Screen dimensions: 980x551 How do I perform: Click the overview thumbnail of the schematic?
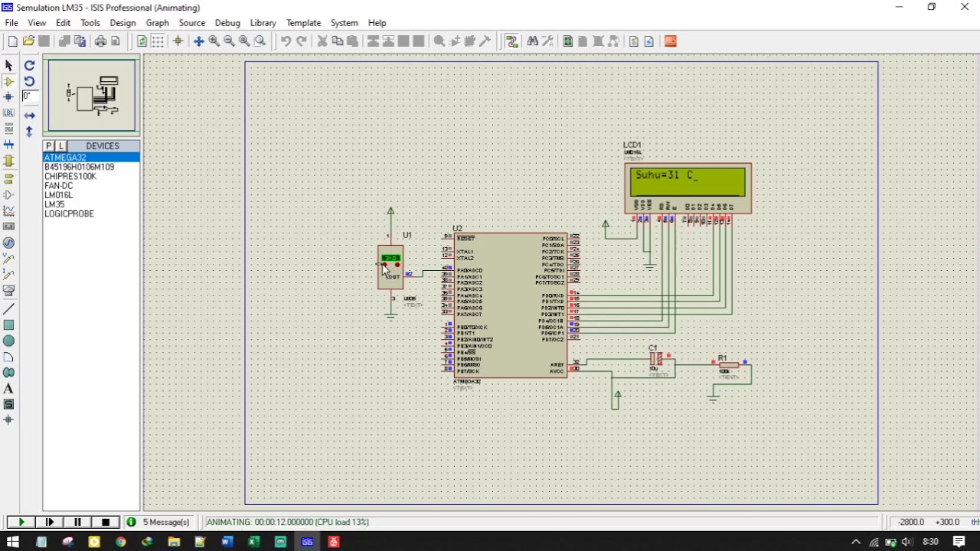coord(92,96)
